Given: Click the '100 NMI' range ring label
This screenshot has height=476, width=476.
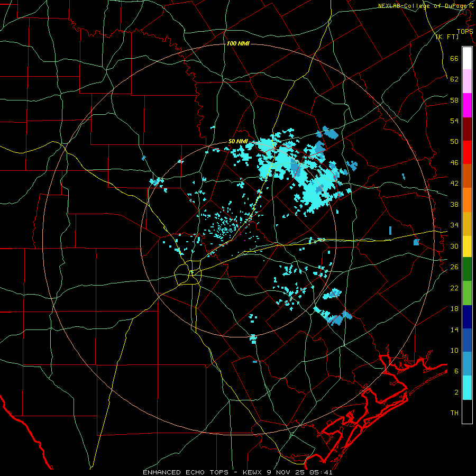Looking at the screenshot, I should (x=238, y=44).
